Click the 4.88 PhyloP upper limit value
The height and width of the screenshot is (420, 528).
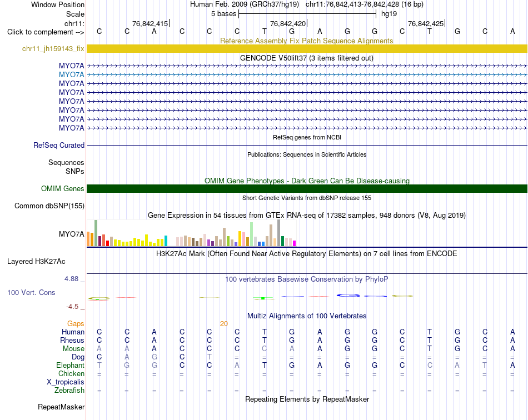click(71, 279)
